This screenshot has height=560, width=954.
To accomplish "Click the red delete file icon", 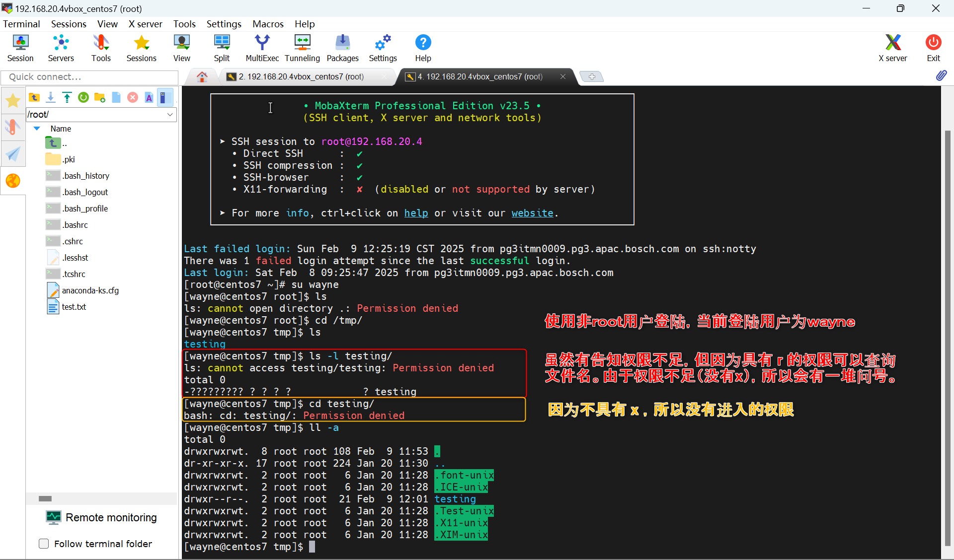I will pos(133,98).
